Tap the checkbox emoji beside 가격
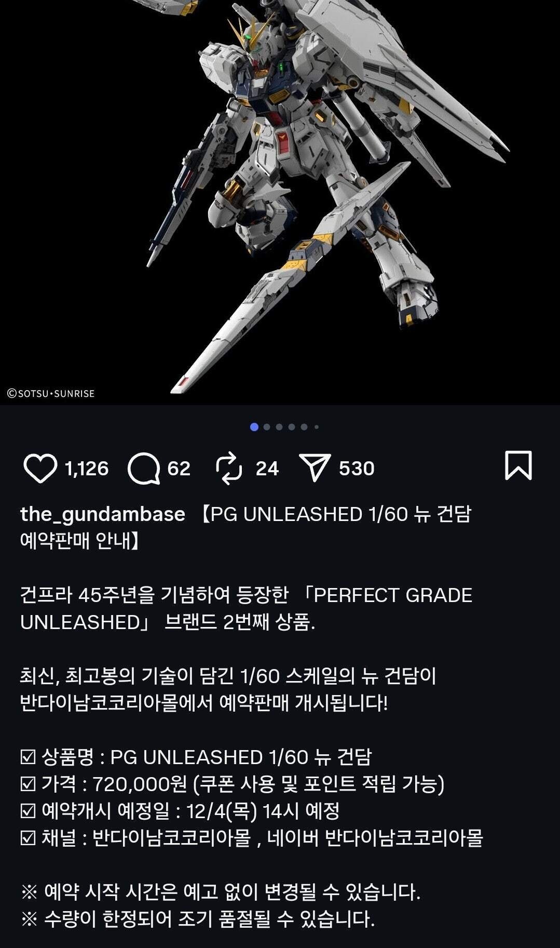Image resolution: width=560 pixels, height=948 pixels. click(28, 784)
